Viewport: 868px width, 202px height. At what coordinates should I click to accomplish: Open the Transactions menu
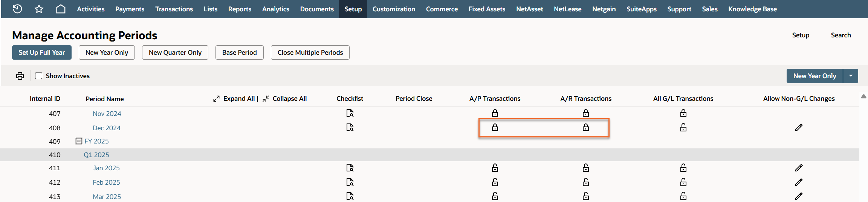174,9
